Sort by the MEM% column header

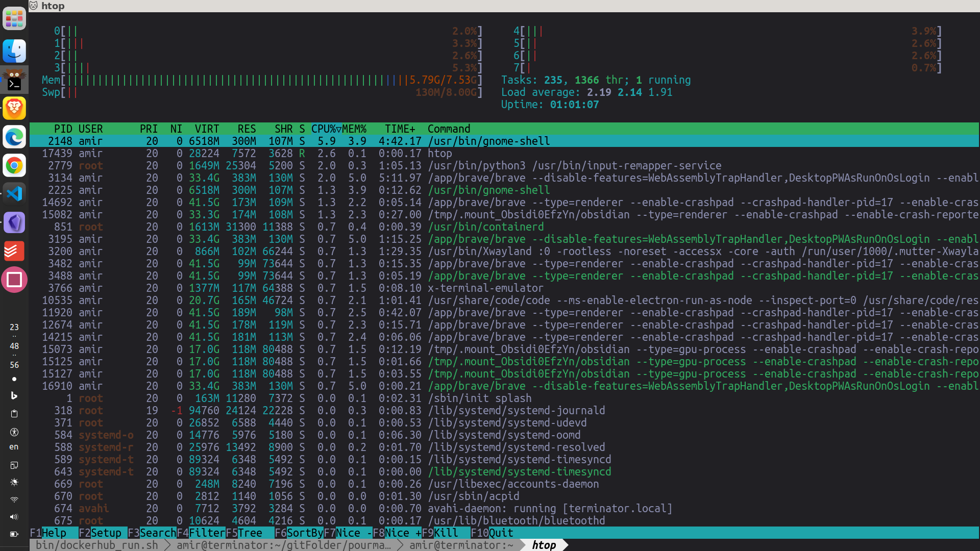coord(354,129)
